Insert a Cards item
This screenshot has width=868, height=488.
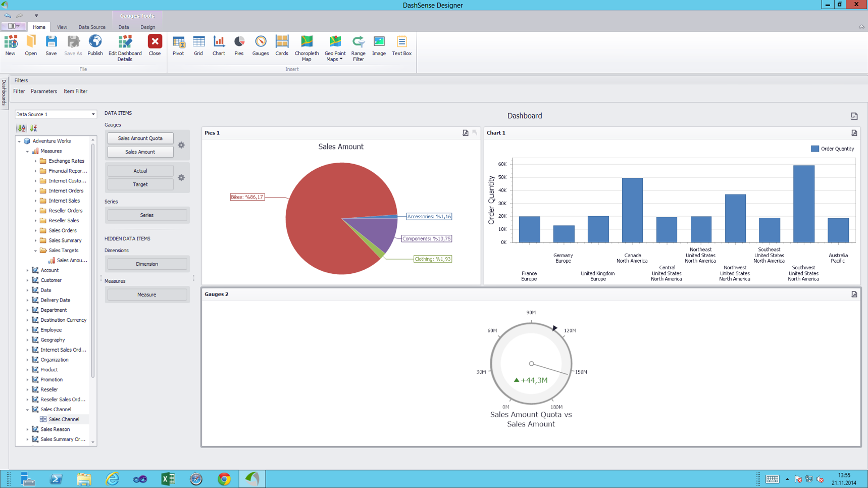[281, 45]
